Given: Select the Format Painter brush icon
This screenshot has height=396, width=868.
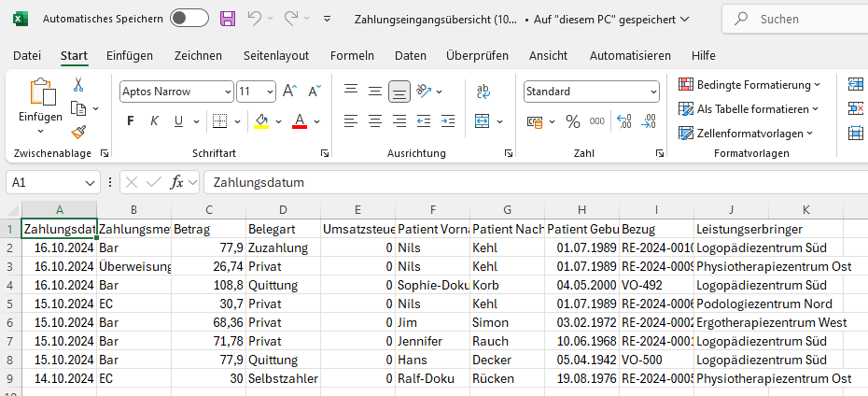Looking at the screenshot, I should [x=78, y=132].
